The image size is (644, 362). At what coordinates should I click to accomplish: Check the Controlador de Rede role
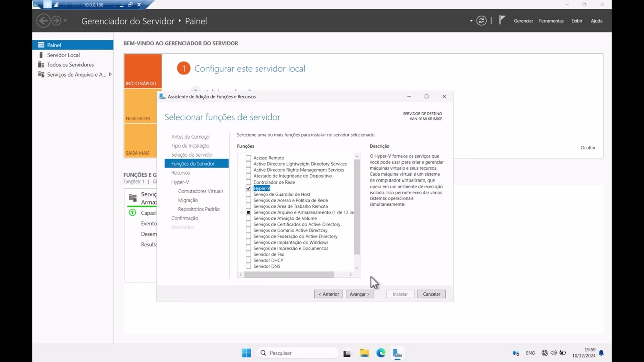click(x=248, y=182)
